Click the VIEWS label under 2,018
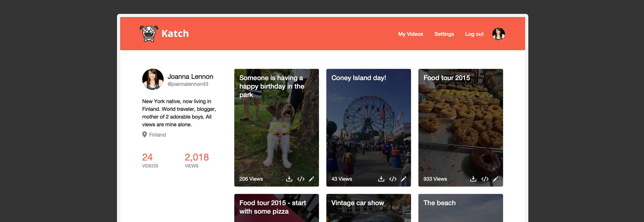 click(191, 166)
